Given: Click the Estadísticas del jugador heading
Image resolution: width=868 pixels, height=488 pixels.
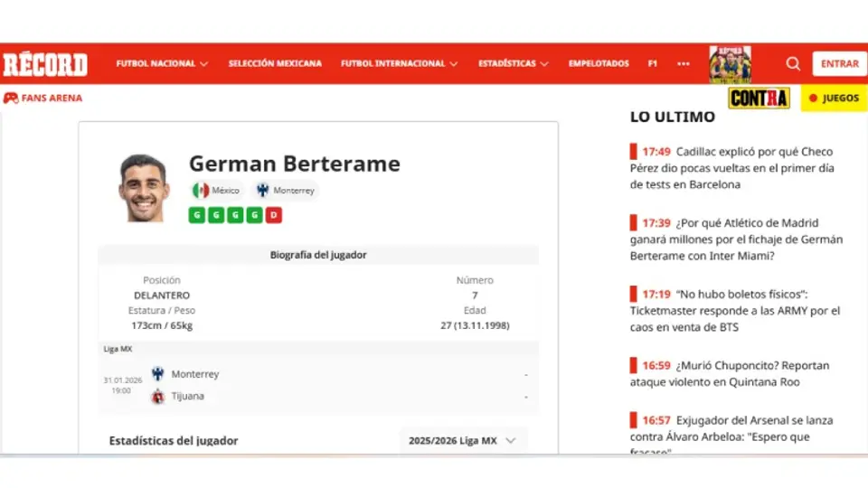Looking at the screenshot, I should coord(174,440).
